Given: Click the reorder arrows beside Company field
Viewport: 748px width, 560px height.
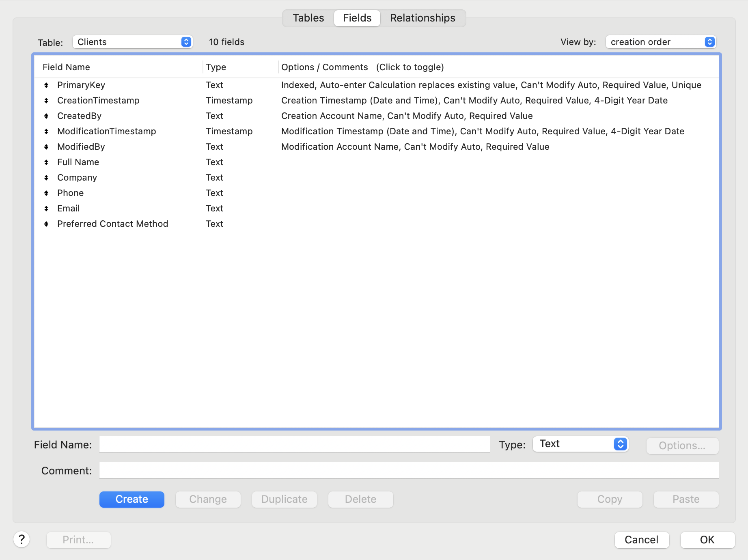Looking at the screenshot, I should click(x=46, y=178).
